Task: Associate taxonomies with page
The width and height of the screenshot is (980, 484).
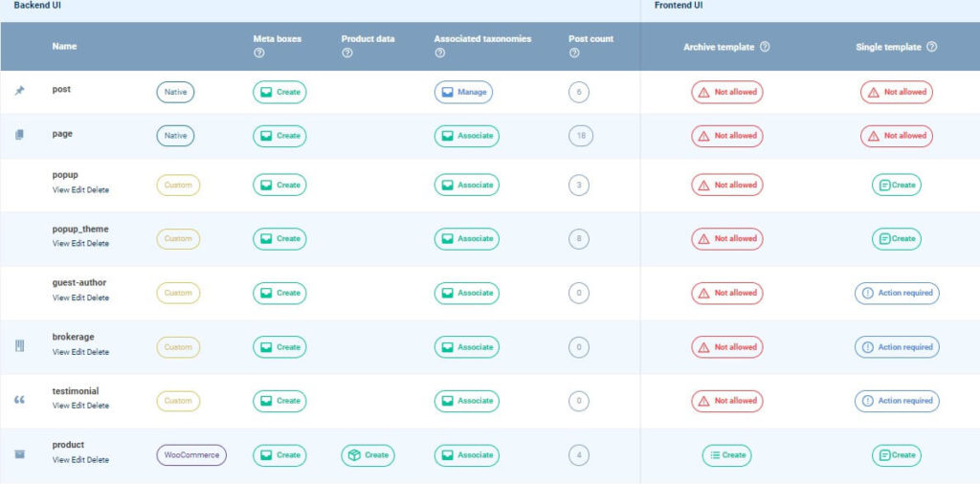Action: (x=467, y=136)
